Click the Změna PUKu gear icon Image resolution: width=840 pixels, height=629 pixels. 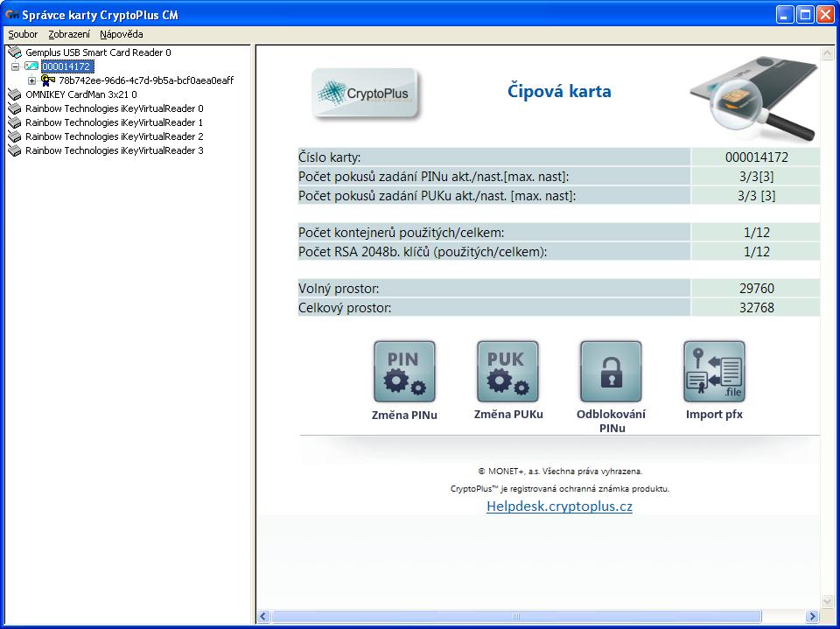coord(507,371)
